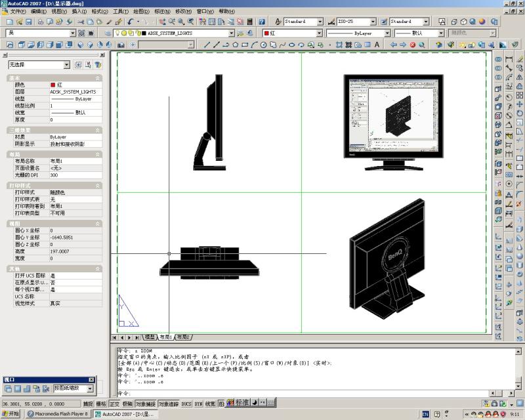The image size is (525, 420).
Task: Select the Ellipse draw tool
Action: pos(291,45)
